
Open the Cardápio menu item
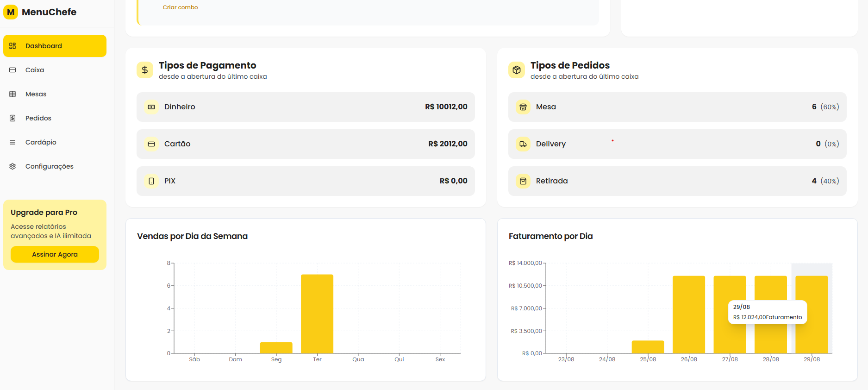point(41,142)
